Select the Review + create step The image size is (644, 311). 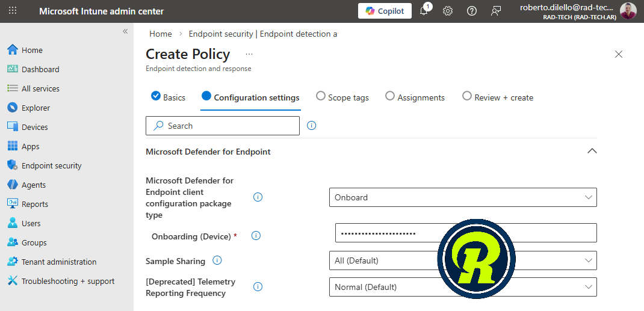(x=497, y=97)
